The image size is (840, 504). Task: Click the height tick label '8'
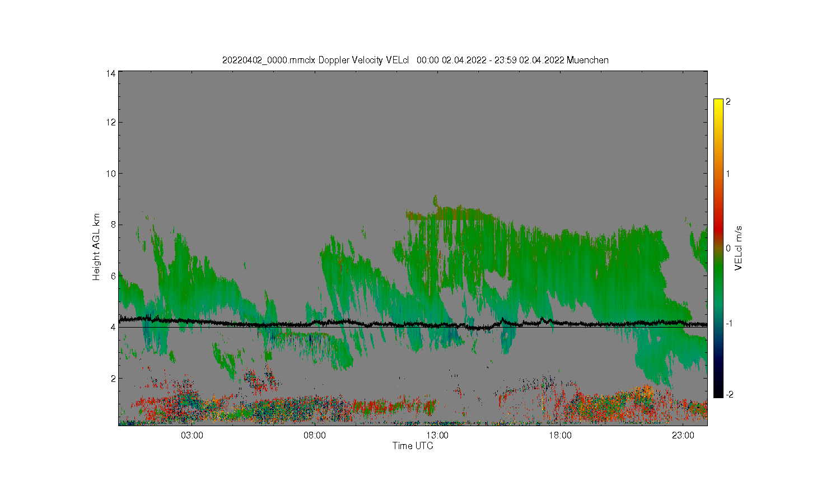(113, 225)
